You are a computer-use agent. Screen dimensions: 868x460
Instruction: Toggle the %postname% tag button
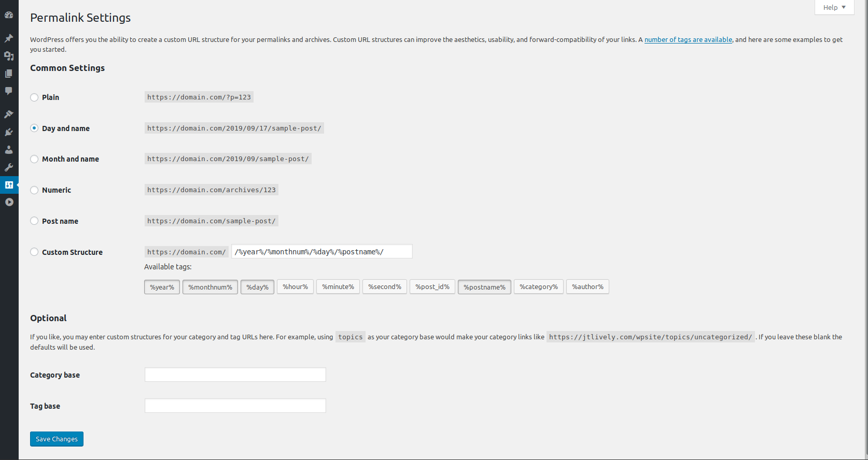click(484, 287)
